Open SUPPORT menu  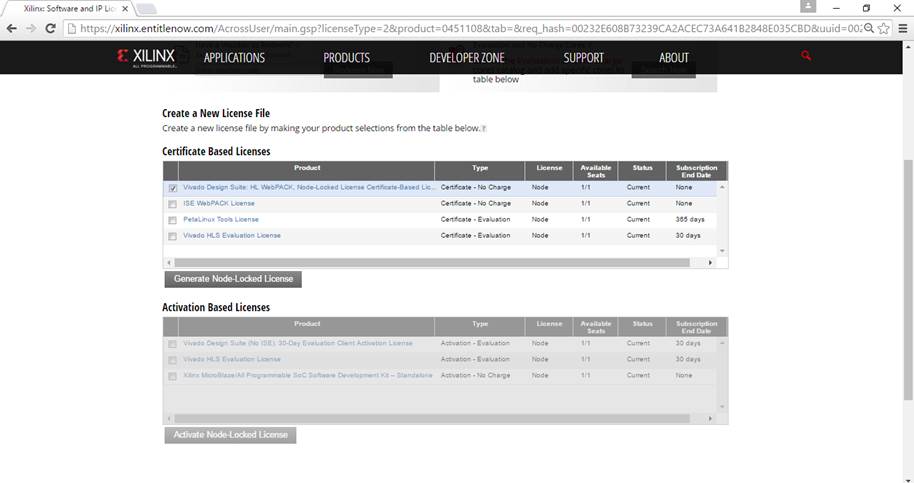583,58
